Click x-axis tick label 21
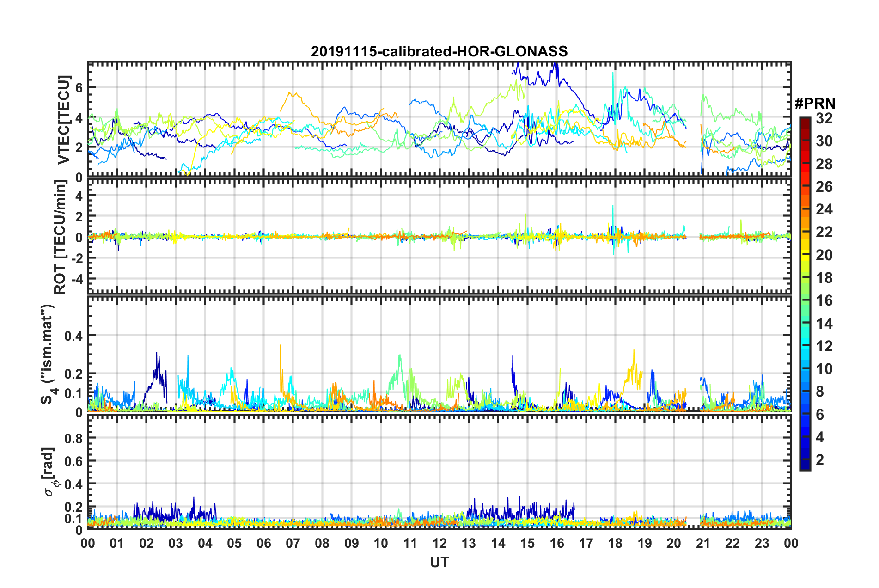Viewport: 879px width, 588px height. tap(703, 543)
